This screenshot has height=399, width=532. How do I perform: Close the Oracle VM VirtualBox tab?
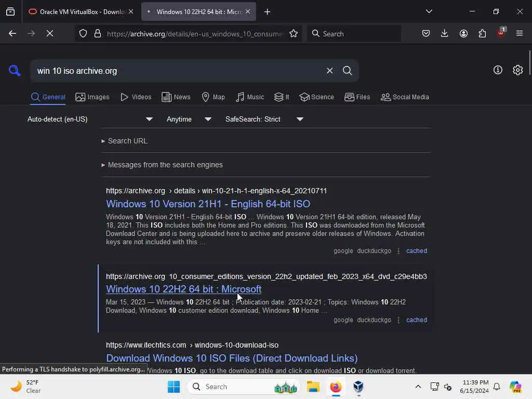click(x=131, y=11)
